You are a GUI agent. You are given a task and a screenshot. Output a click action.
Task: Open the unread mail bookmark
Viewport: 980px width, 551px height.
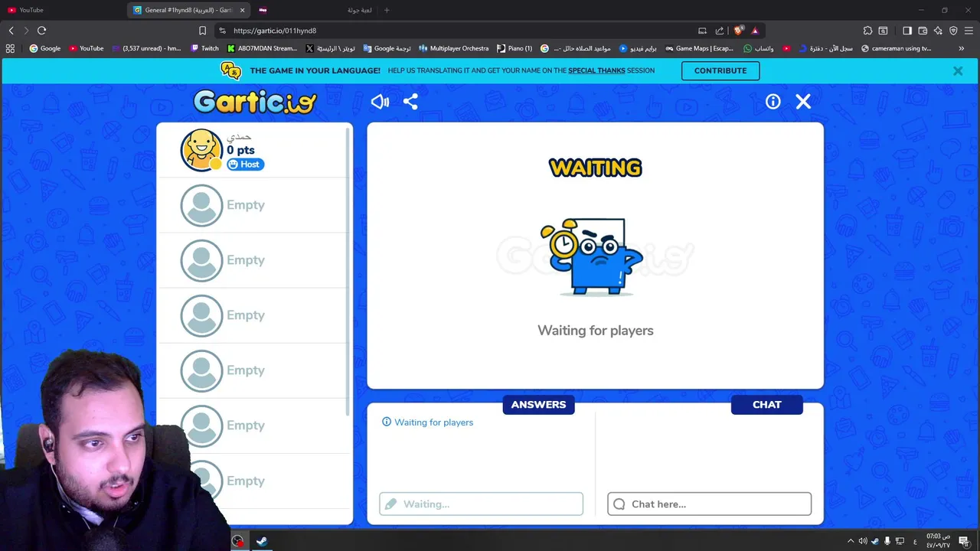coord(147,48)
